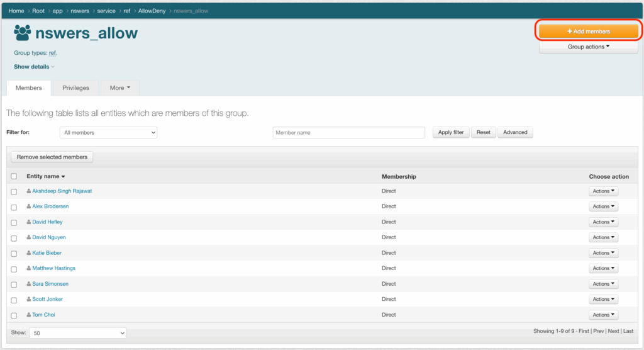Open the Group actions dropdown
This screenshot has width=644, height=350.
click(x=589, y=47)
